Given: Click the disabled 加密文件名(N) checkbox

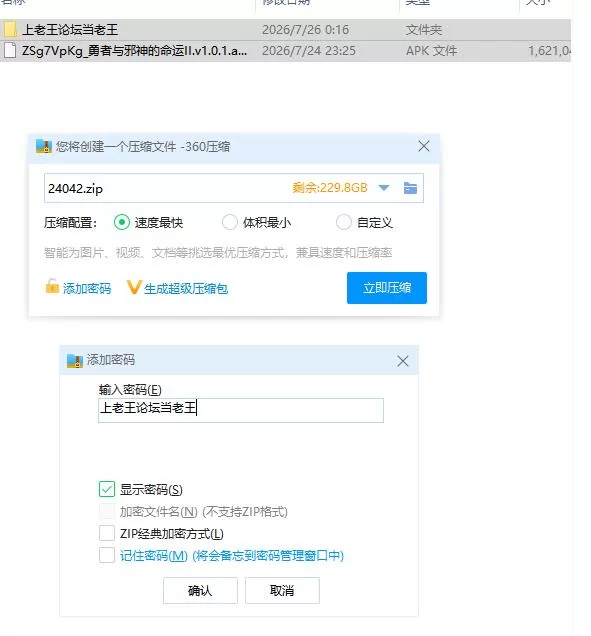Looking at the screenshot, I should point(107,511).
